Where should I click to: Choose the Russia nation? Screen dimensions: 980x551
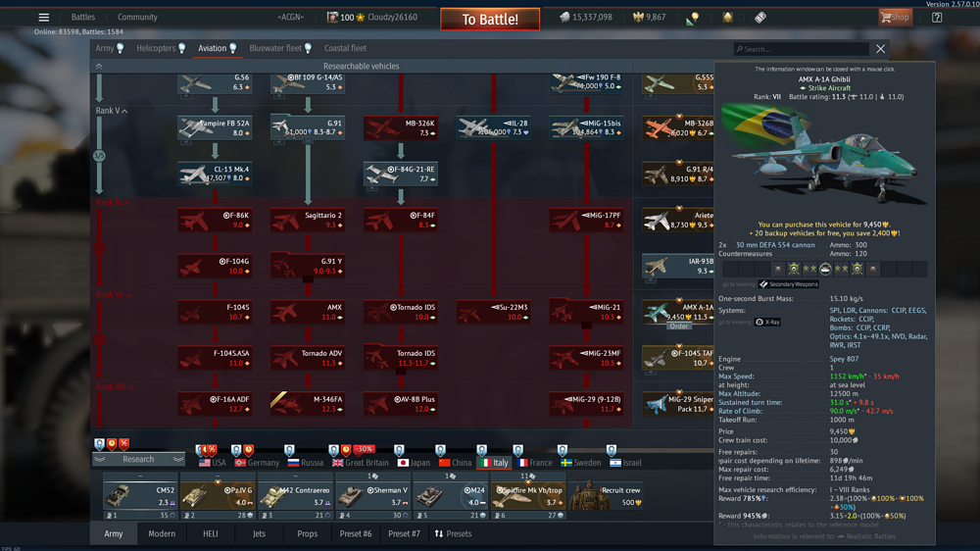pos(306,463)
